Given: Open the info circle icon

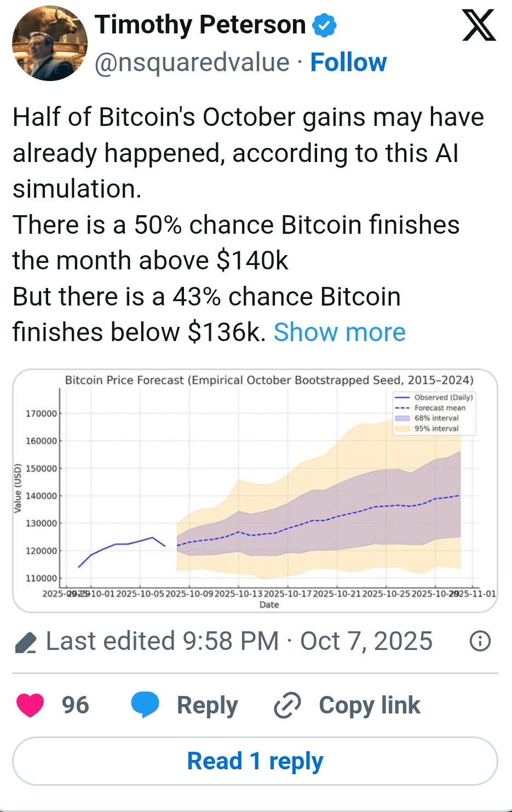Looking at the screenshot, I should (x=480, y=641).
